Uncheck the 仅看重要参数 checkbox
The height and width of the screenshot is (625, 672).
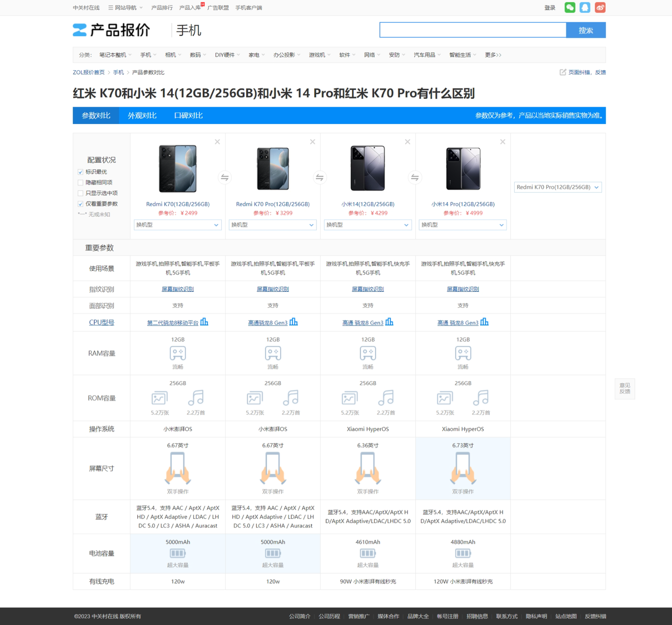coord(80,204)
